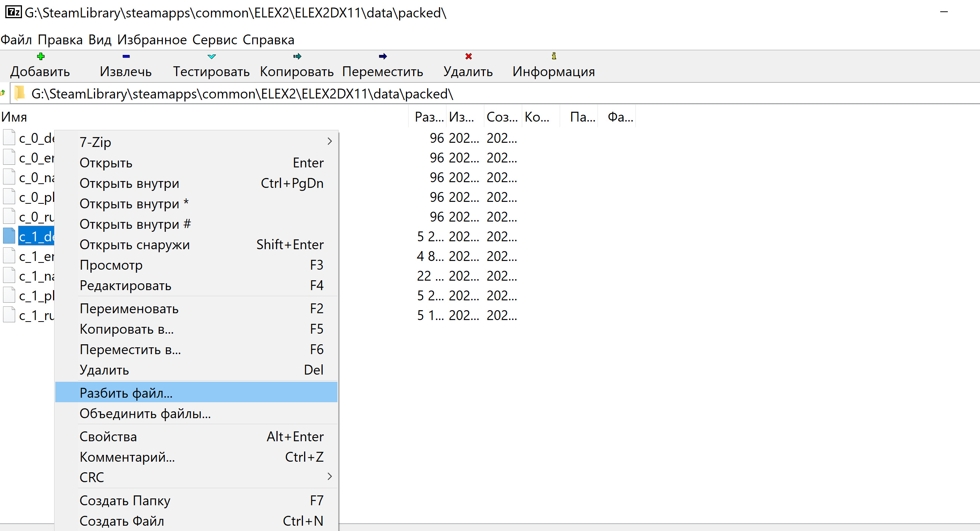Sort by Из... modified column header
This screenshot has height=531, width=980.
pos(465,117)
